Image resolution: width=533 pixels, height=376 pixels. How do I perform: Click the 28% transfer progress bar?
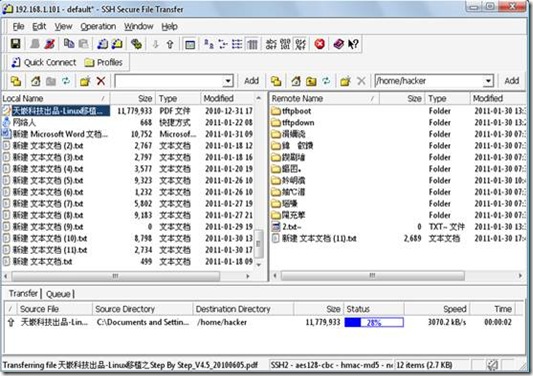click(x=374, y=322)
